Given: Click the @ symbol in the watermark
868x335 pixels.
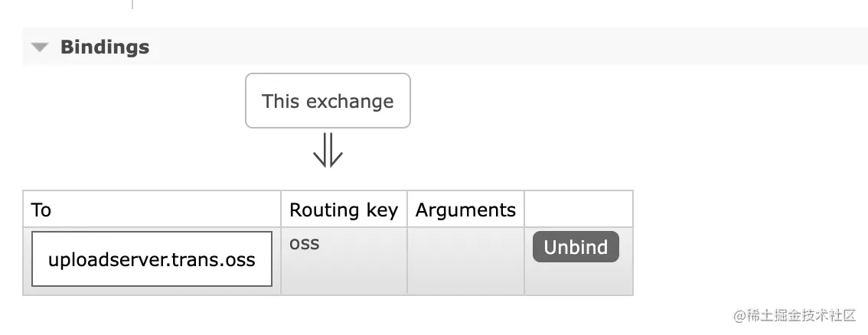Looking at the screenshot, I should pyautogui.click(x=739, y=315).
